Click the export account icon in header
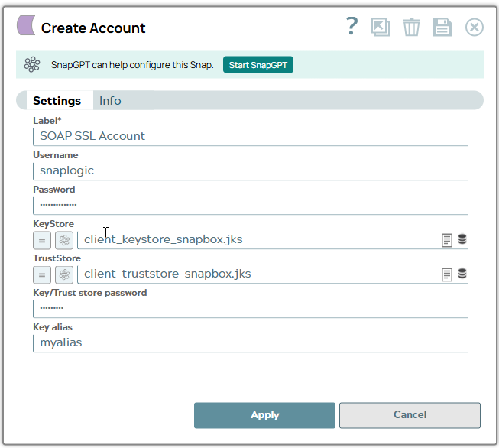 381,27
